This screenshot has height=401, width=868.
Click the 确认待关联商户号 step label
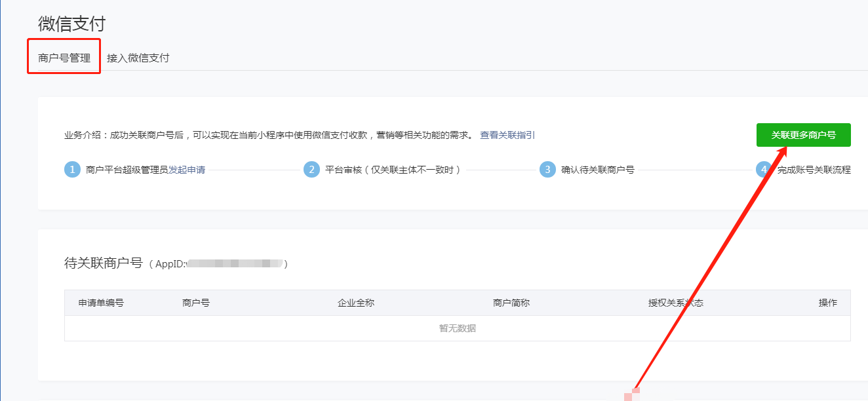[598, 170]
